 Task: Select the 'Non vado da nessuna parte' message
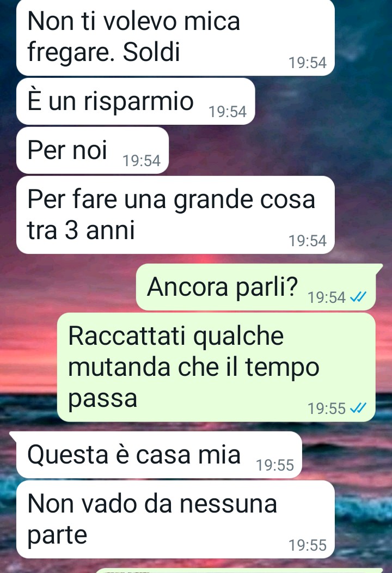click(175, 519)
